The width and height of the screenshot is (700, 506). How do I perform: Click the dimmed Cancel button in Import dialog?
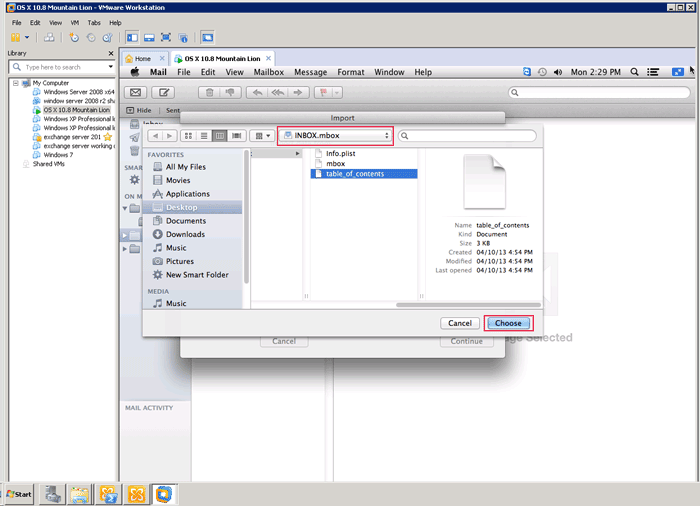284,341
